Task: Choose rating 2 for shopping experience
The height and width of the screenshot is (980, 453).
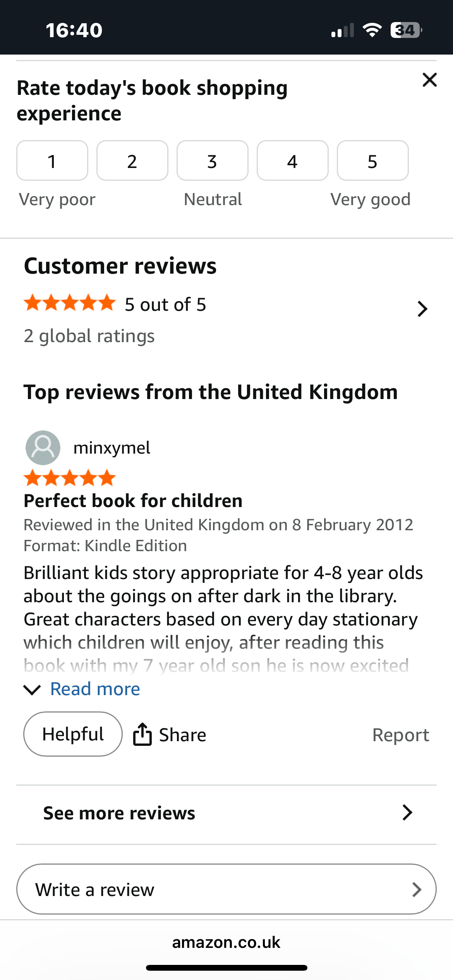Action: click(x=132, y=161)
